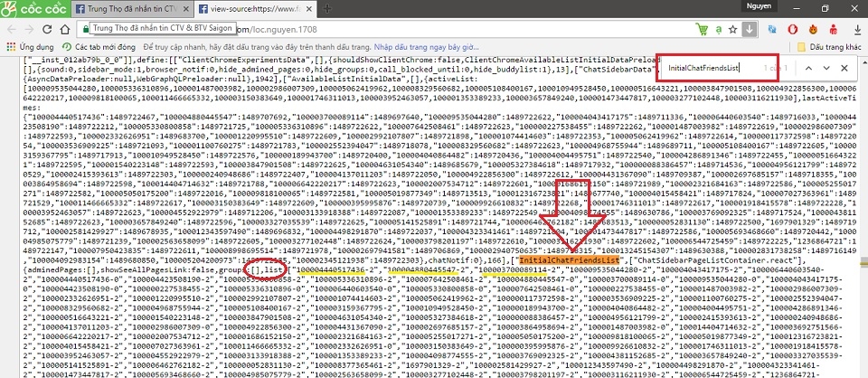Open the green shopping cart icon
This screenshot has width=868, height=378.
click(702, 29)
